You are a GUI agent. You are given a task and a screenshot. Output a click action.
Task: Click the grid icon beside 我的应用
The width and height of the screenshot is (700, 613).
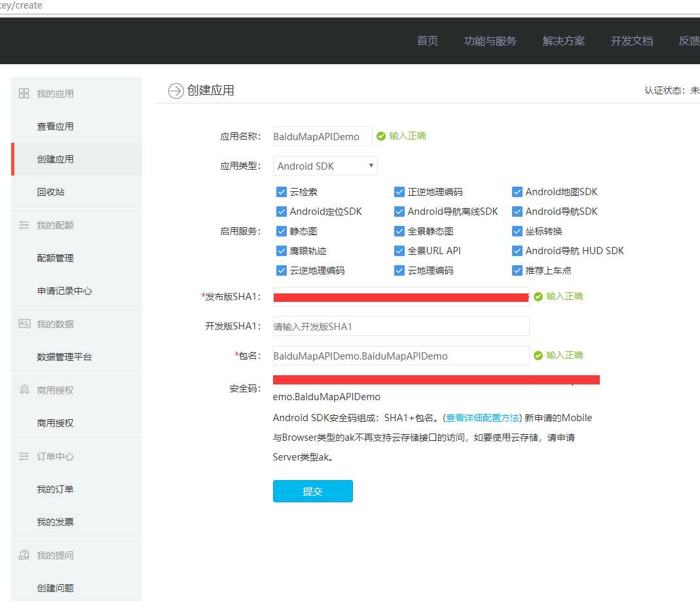point(24,93)
